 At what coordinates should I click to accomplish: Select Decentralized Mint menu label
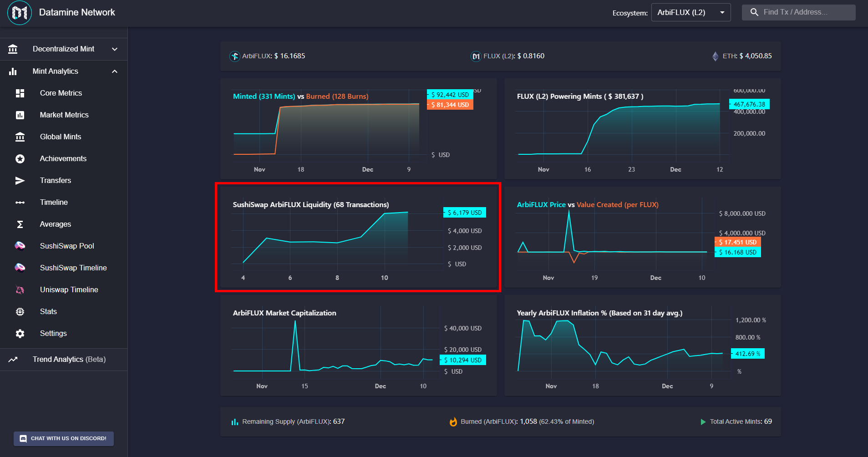coord(63,49)
